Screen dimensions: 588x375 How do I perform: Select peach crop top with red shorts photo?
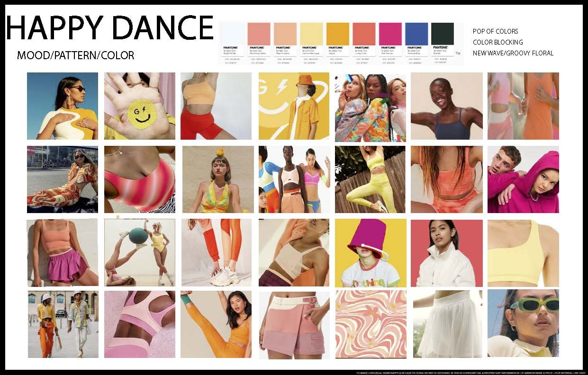coord(216,106)
